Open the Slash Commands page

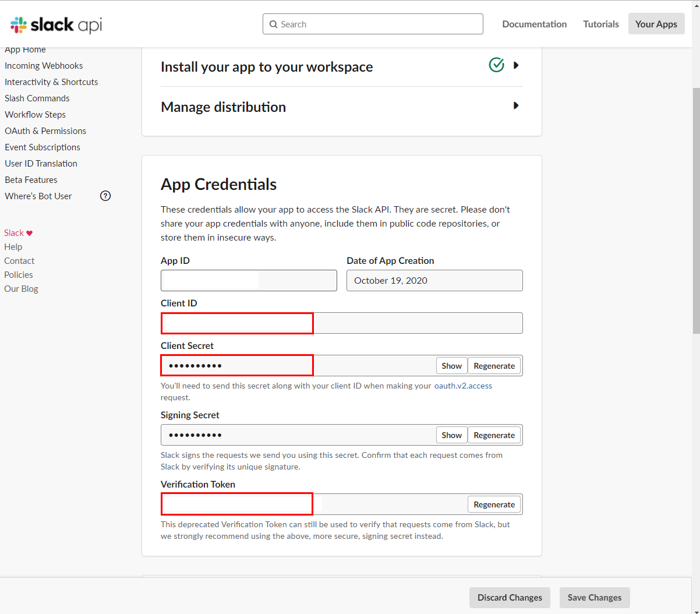pos(37,98)
